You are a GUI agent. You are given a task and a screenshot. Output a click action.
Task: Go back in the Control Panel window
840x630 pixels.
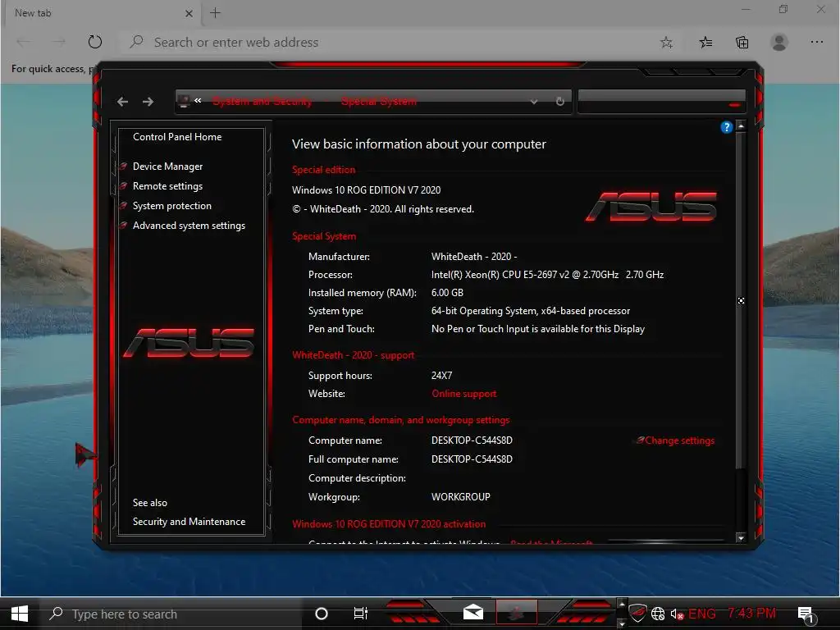[123, 102]
